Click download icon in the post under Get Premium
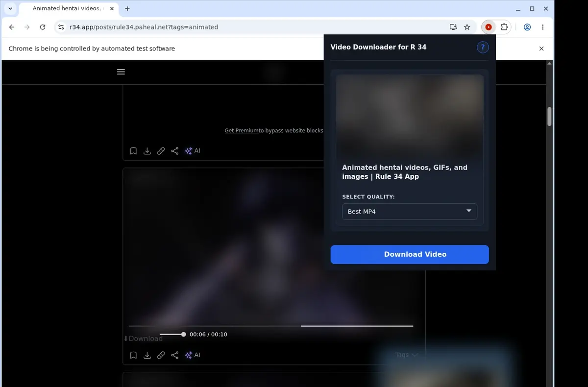The height and width of the screenshot is (387, 588). coord(147,151)
